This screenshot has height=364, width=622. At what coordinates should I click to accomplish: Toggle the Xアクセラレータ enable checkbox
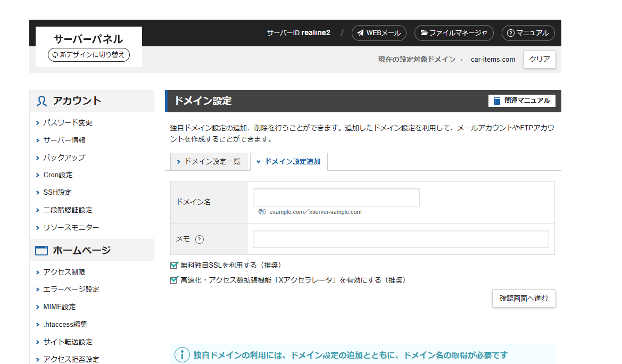tap(173, 280)
